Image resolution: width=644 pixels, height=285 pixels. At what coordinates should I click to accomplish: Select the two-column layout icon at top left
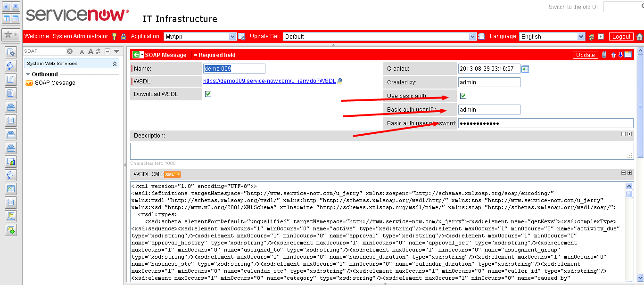[7, 19]
